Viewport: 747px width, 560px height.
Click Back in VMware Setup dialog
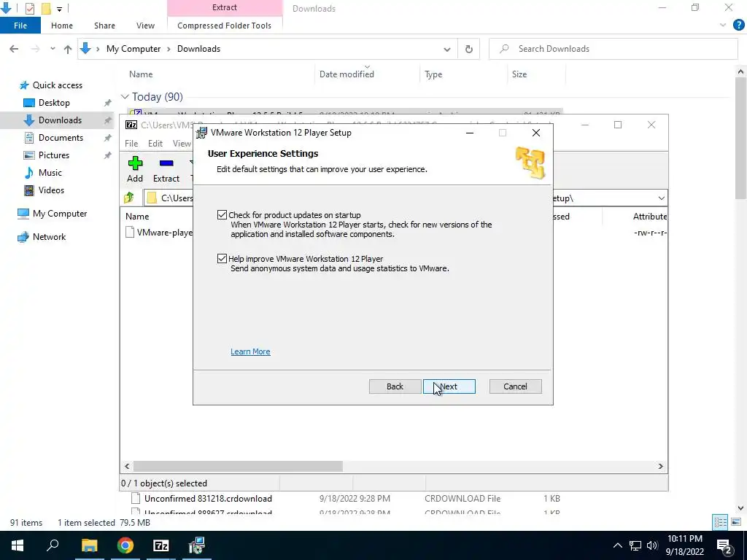[x=395, y=386]
